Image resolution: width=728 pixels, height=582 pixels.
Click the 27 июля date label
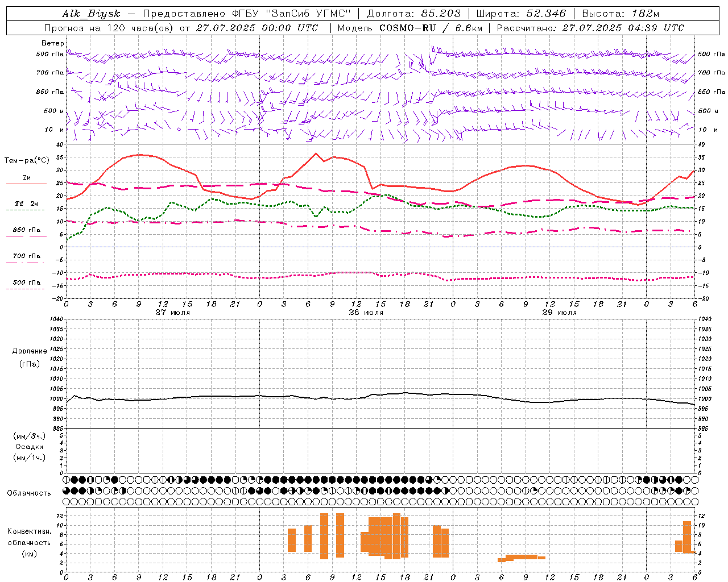click(x=173, y=312)
